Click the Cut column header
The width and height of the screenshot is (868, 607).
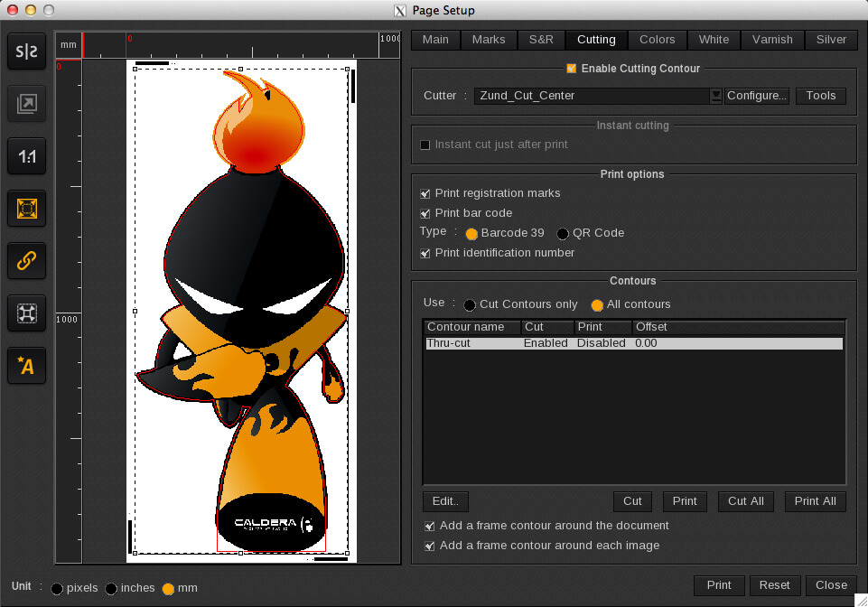(x=547, y=327)
